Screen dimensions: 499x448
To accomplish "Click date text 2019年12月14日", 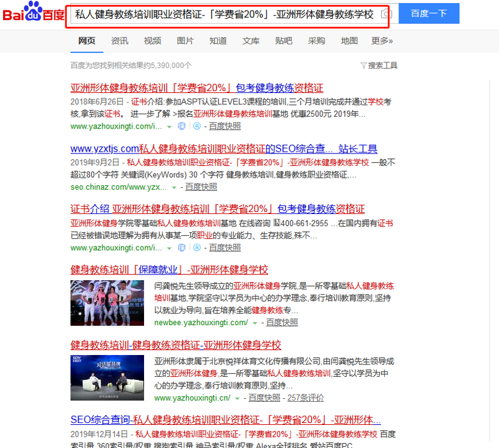I will click(x=99, y=434).
